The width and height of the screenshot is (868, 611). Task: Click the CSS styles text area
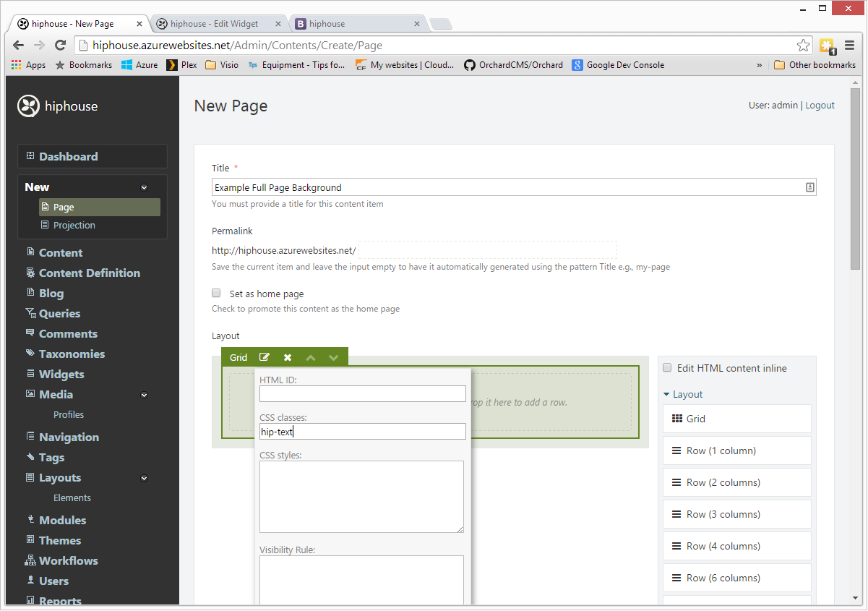pyautogui.click(x=361, y=497)
